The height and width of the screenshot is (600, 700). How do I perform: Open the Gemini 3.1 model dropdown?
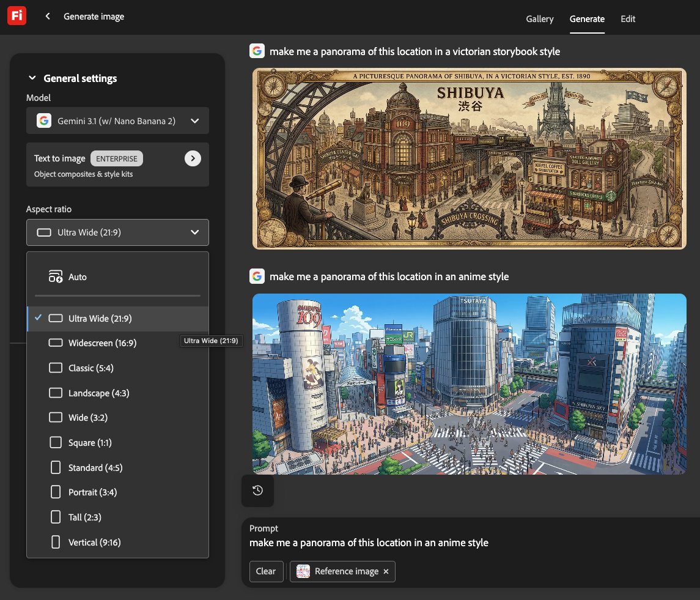point(117,120)
